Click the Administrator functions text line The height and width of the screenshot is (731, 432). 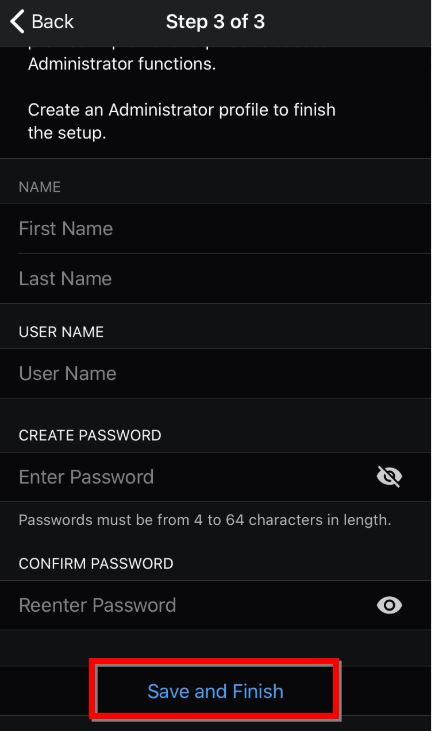[x=122, y=64]
